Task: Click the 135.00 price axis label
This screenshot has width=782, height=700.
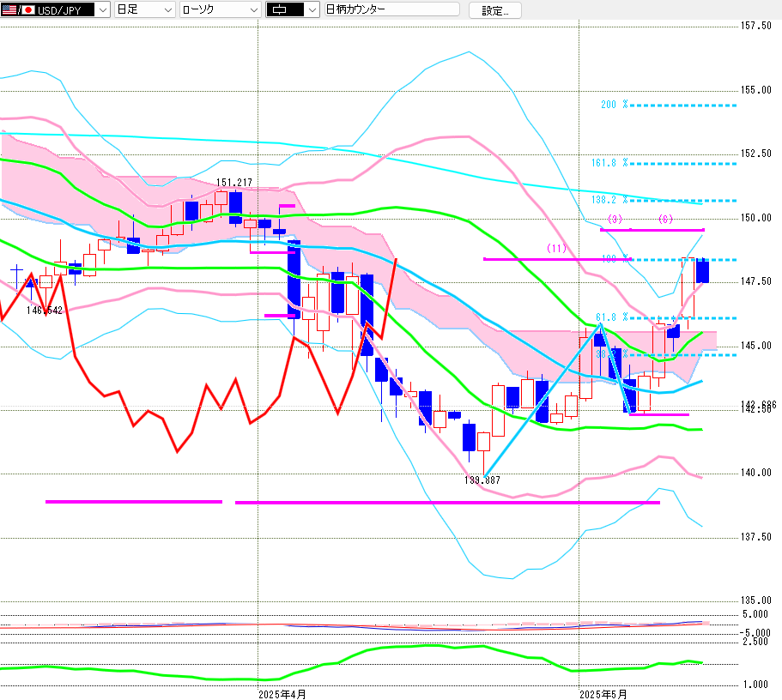Action: click(x=756, y=600)
